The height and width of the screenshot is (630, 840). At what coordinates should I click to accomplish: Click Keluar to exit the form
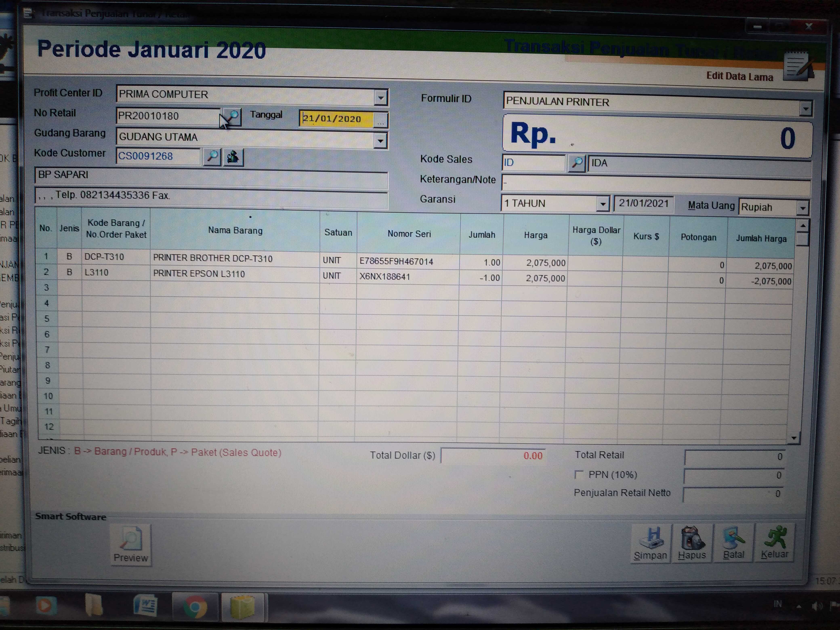click(775, 543)
